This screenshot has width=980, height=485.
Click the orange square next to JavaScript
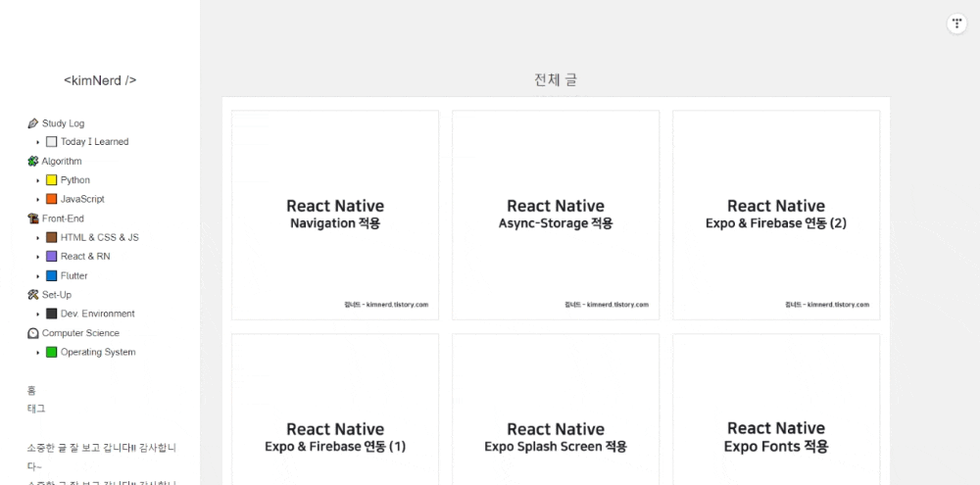click(51, 199)
